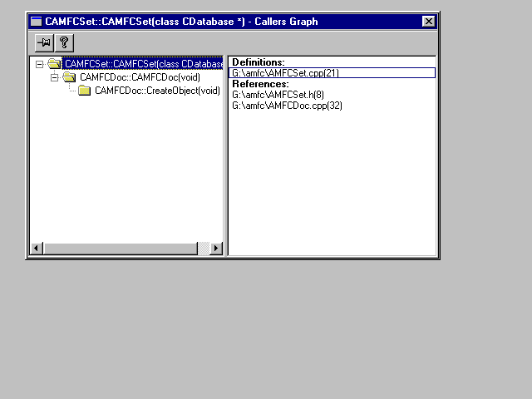Click the folder icon beside CAMFCDoc::CreateObject(void)
This screenshot has width=532, height=399.
pos(84,91)
